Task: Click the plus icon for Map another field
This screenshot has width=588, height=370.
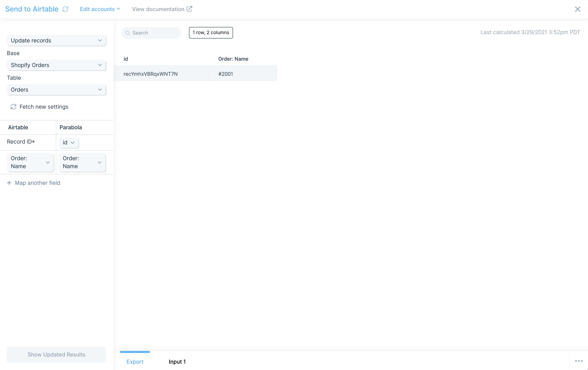Action: pyautogui.click(x=9, y=183)
